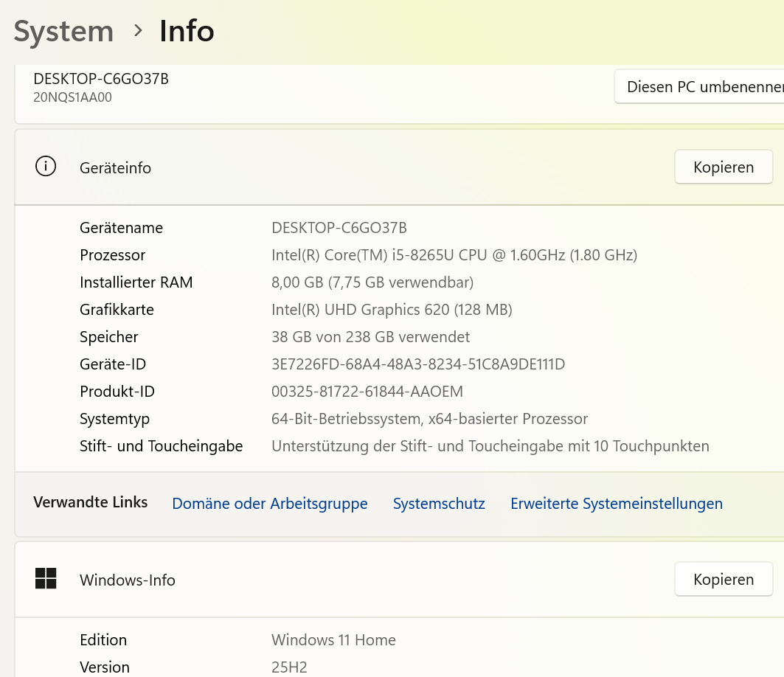Collapse the Geräteinfo section header

pyautogui.click(x=399, y=167)
